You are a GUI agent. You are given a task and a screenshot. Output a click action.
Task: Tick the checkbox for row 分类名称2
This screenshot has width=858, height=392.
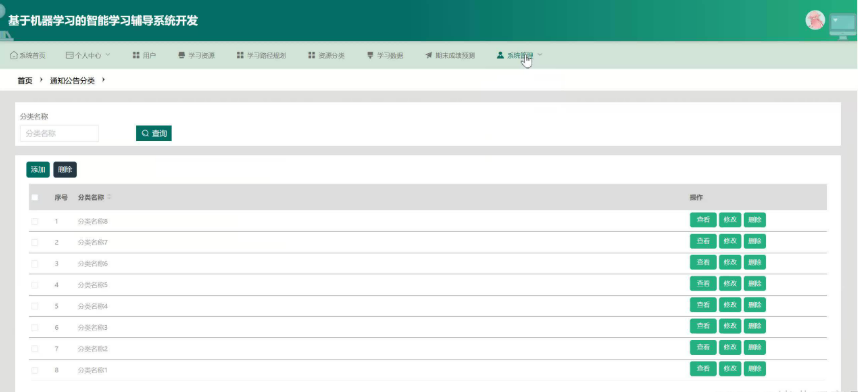coord(35,349)
